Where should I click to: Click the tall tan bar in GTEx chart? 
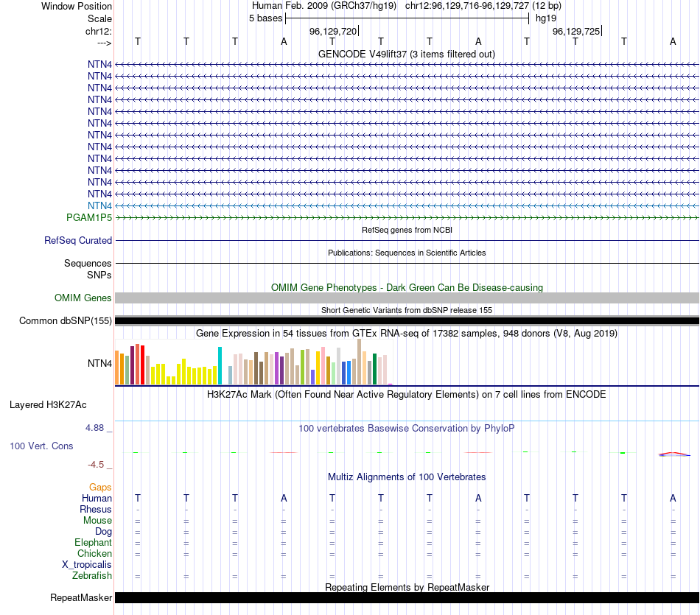pos(359,362)
